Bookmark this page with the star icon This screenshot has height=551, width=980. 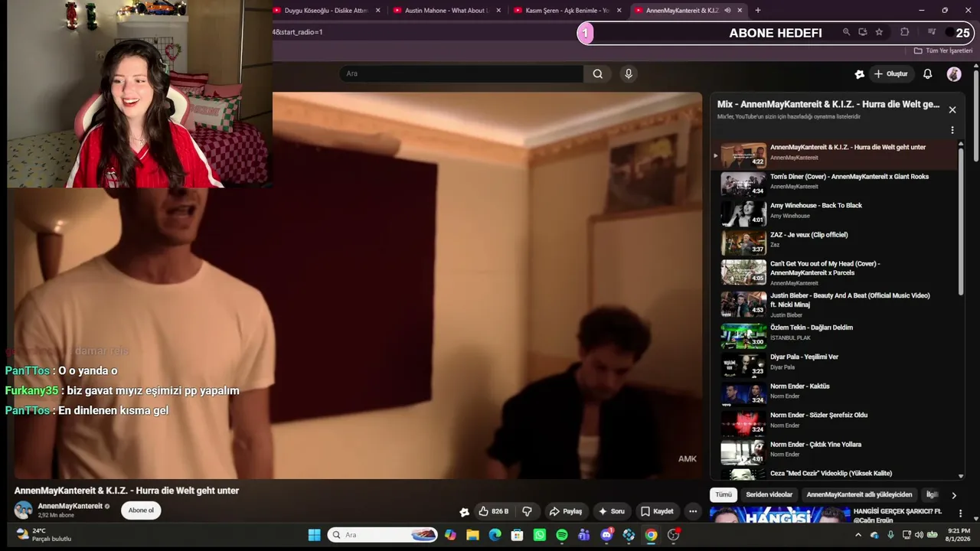[879, 32]
